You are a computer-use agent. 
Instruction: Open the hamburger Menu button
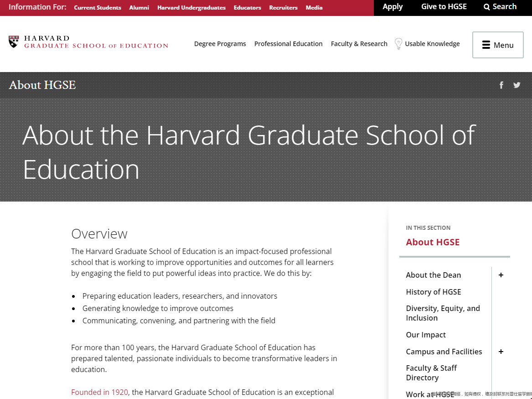pyautogui.click(x=498, y=45)
